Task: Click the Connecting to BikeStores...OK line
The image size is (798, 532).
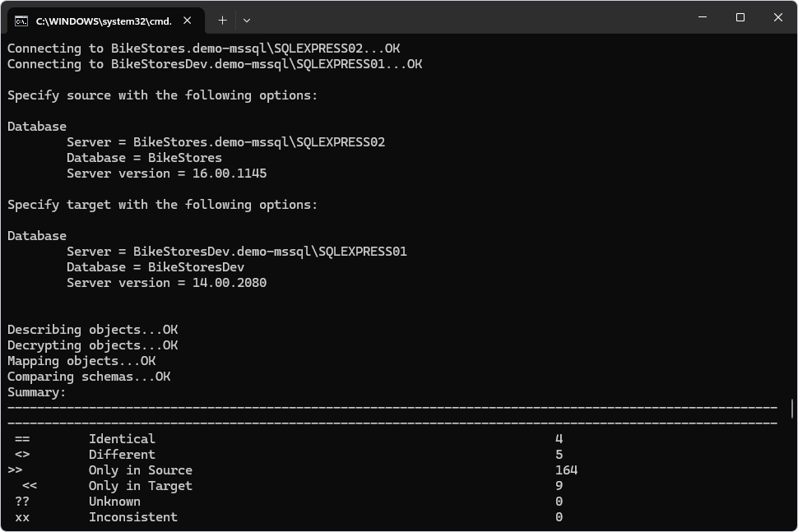Action: [x=204, y=48]
